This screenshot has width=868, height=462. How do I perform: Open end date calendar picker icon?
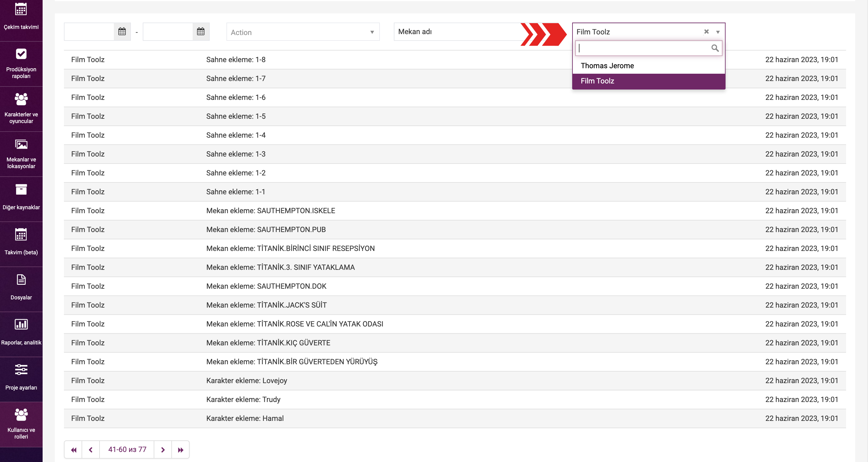201,32
